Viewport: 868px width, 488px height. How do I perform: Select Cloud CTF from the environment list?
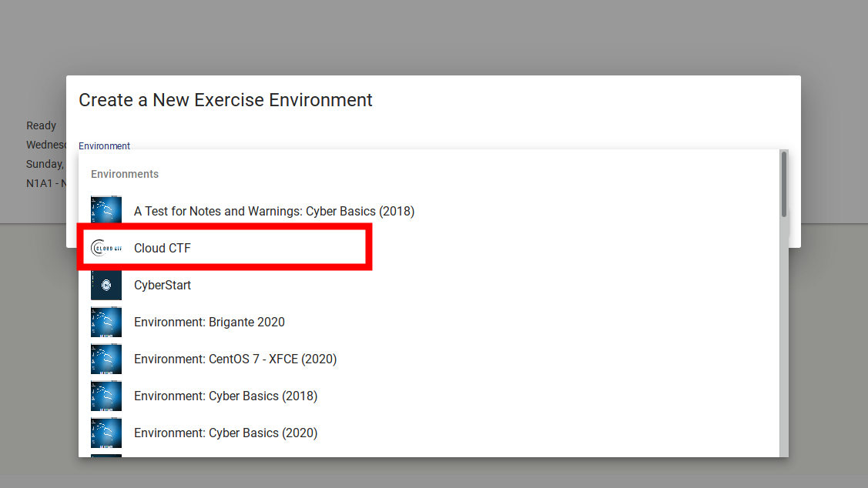coord(163,248)
